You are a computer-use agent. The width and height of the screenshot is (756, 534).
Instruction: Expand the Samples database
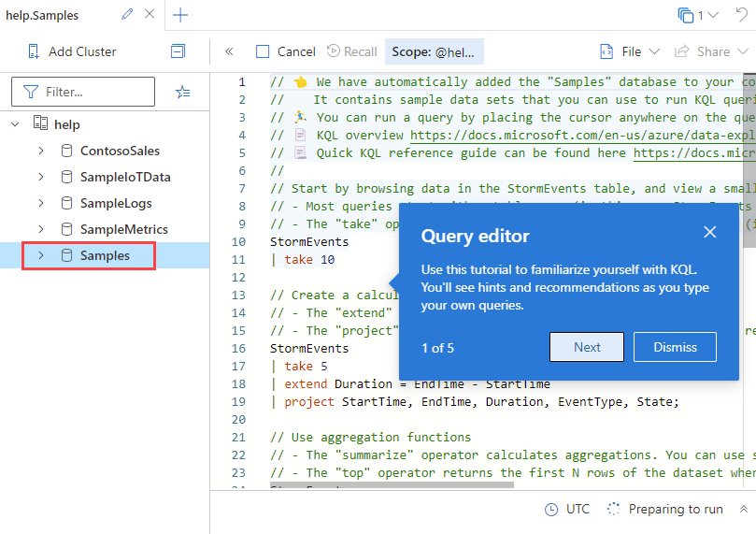(41, 255)
